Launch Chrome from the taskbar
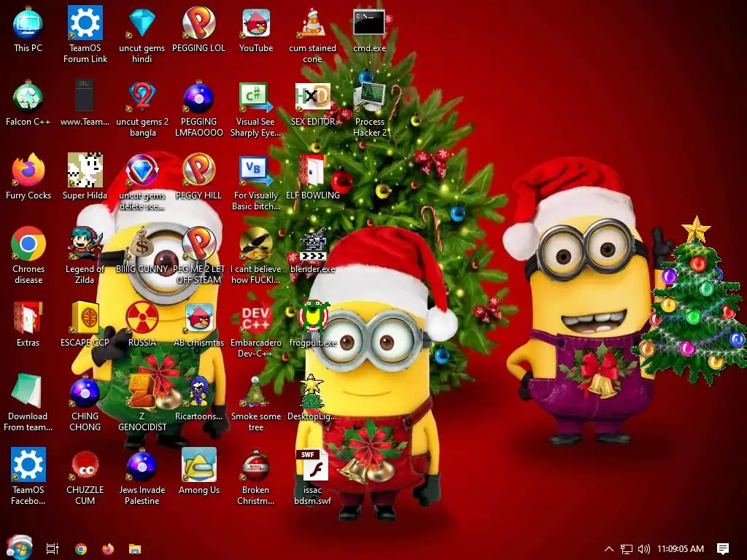747x560 pixels. (81, 548)
